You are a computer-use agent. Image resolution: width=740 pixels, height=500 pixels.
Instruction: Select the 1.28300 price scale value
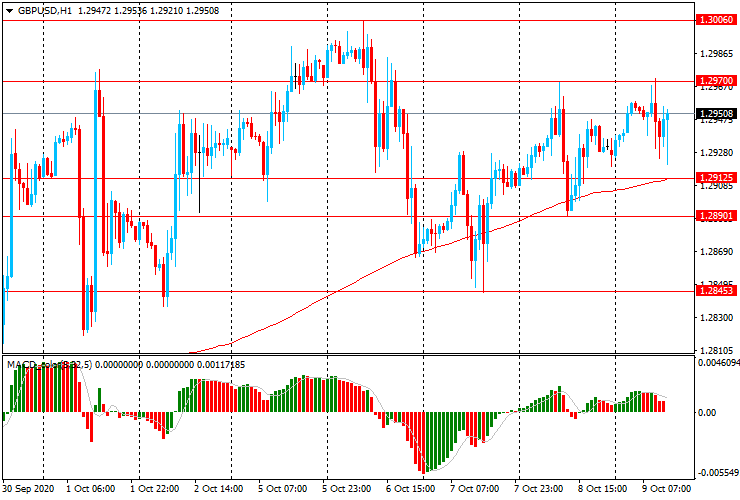717,317
